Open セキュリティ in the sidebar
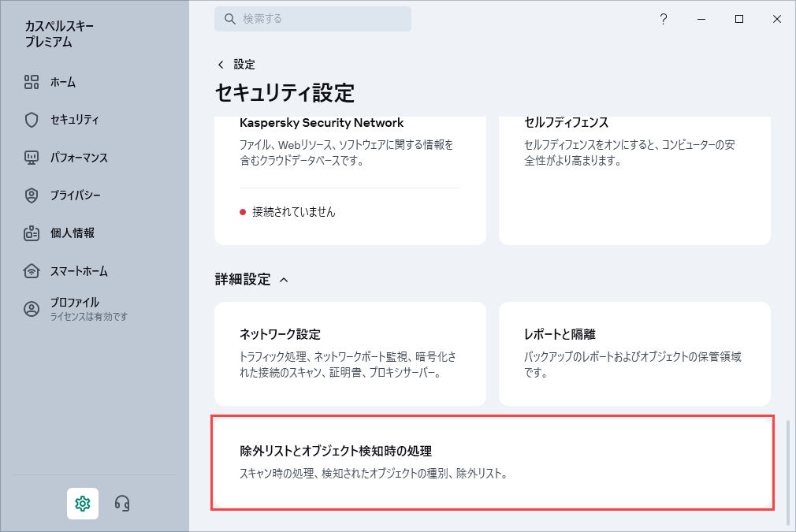Screen dimensions: 796x532 pyautogui.click(x=75, y=120)
